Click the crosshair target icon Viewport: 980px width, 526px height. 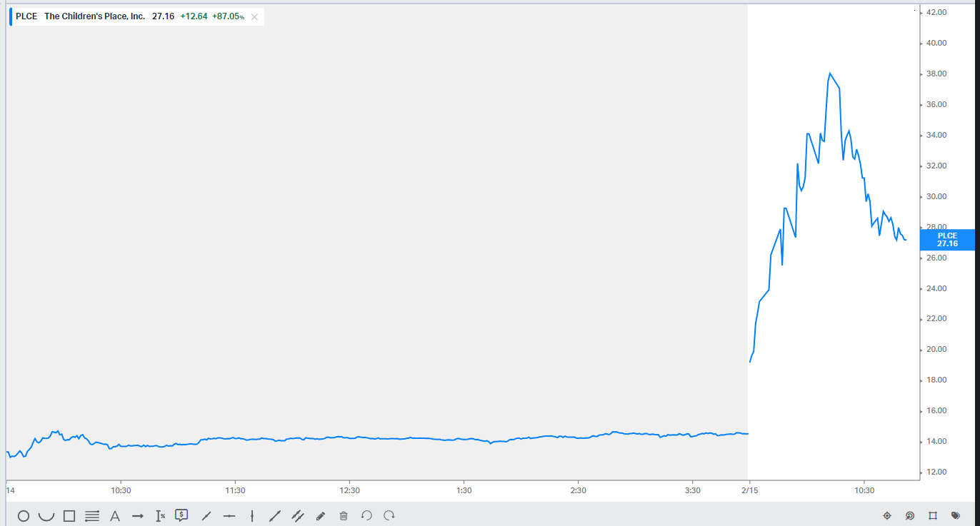tap(887, 515)
